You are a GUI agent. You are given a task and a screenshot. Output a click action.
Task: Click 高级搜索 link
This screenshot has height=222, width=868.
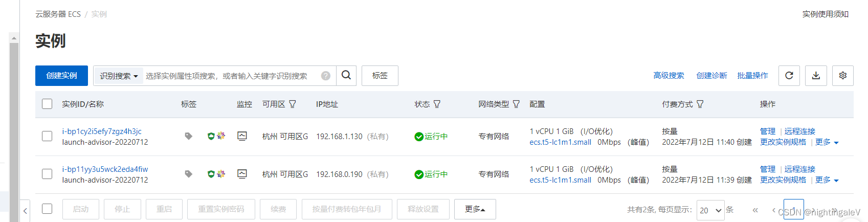[669, 76]
